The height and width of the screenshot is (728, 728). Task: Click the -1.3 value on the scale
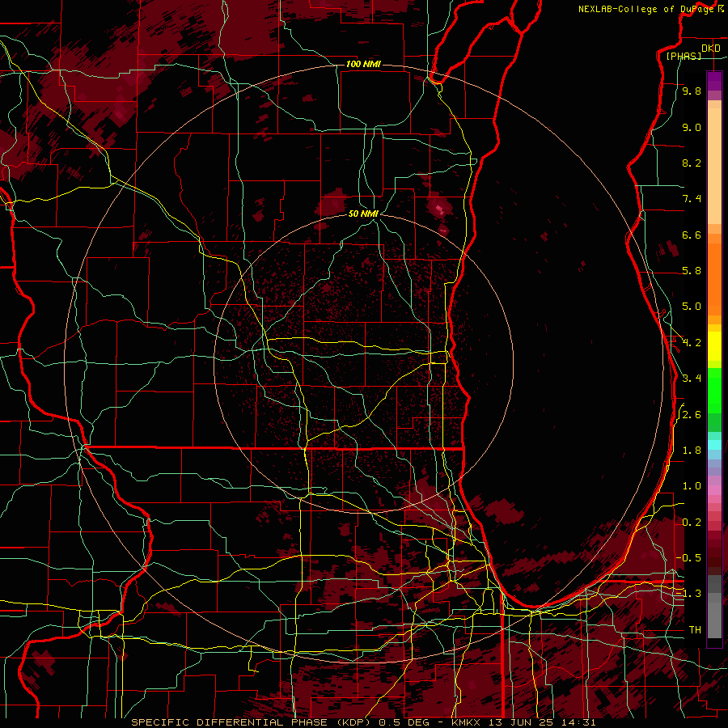click(x=689, y=594)
